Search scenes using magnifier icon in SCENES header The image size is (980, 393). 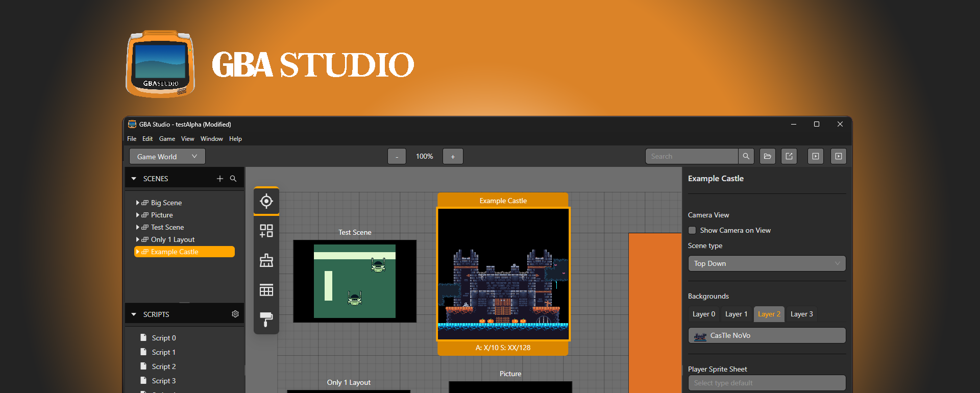tap(233, 179)
